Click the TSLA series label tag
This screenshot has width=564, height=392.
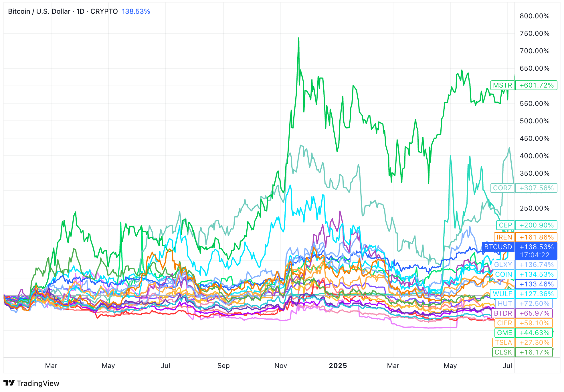click(503, 342)
